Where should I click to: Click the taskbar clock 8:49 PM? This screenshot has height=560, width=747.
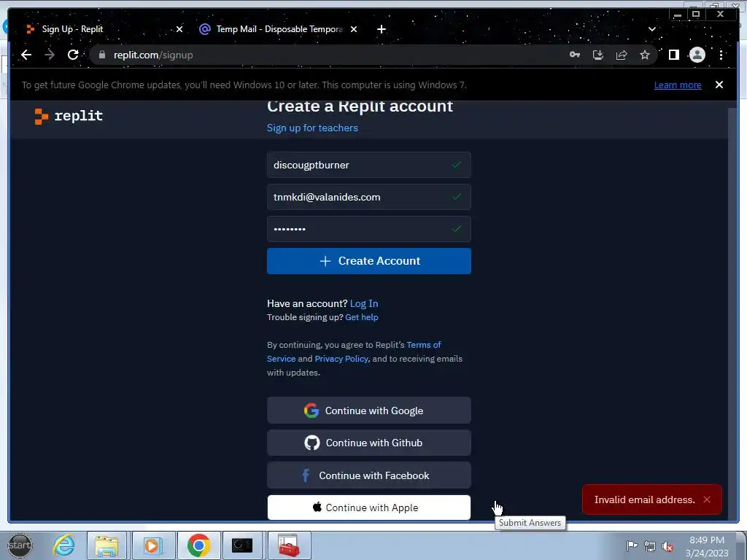[706, 540]
